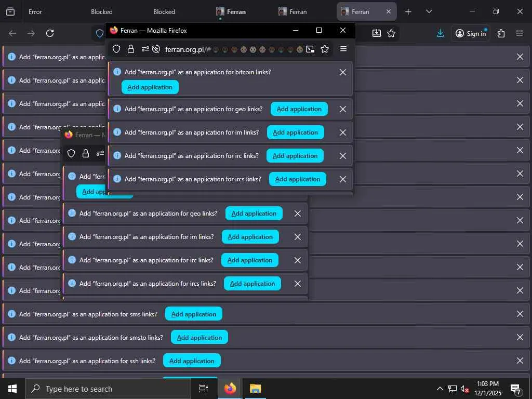Go forward in the main Firefox window
Viewport: 532px width, 399px height.
pos(31,33)
